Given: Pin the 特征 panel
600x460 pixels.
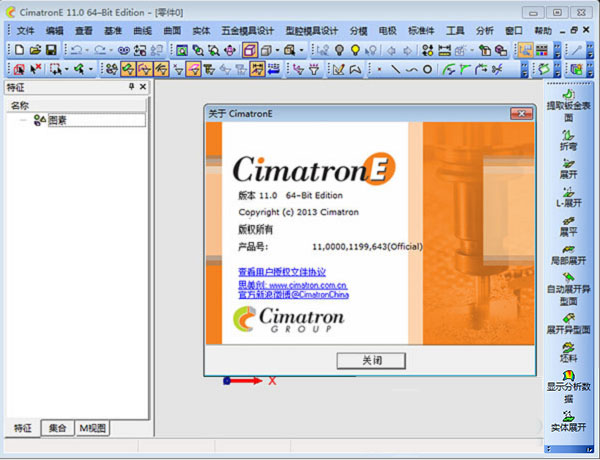Looking at the screenshot, I should tap(131, 86).
